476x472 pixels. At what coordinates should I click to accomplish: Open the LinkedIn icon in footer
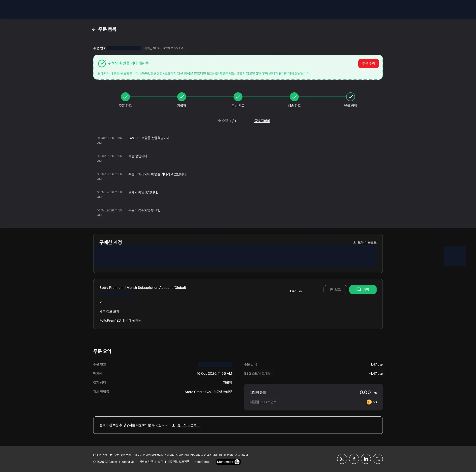tap(366, 459)
